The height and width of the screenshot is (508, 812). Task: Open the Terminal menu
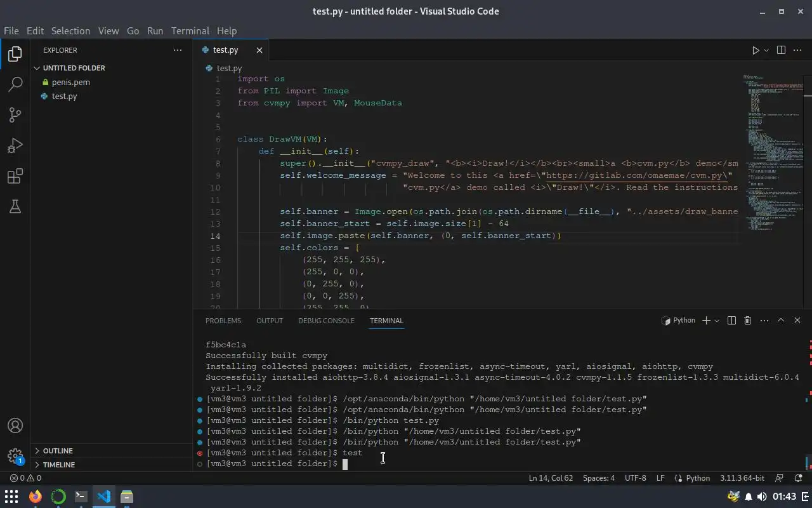[x=190, y=30]
